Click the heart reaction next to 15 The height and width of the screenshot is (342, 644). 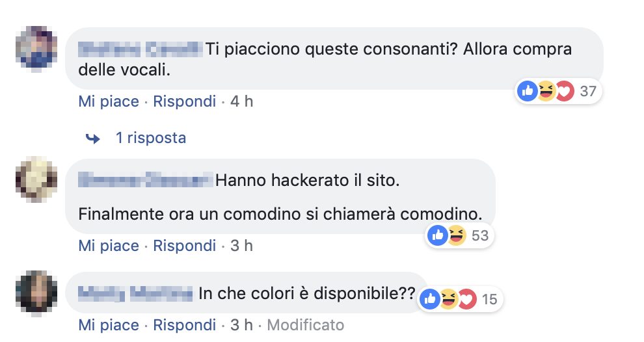468,299
